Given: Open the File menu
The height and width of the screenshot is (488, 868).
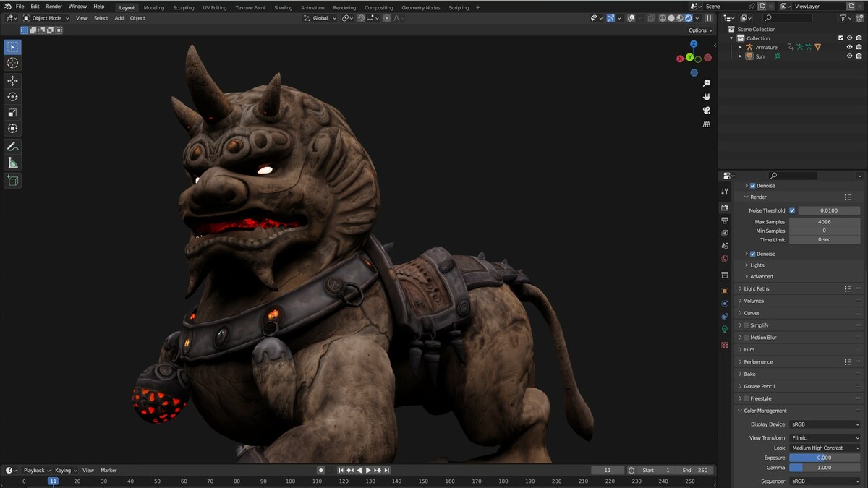Looking at the screenshot, I should pos(20,7).
